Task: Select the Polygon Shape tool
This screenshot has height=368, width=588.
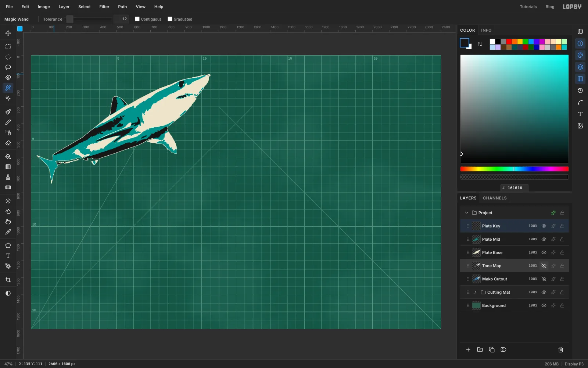Action: 8,245
